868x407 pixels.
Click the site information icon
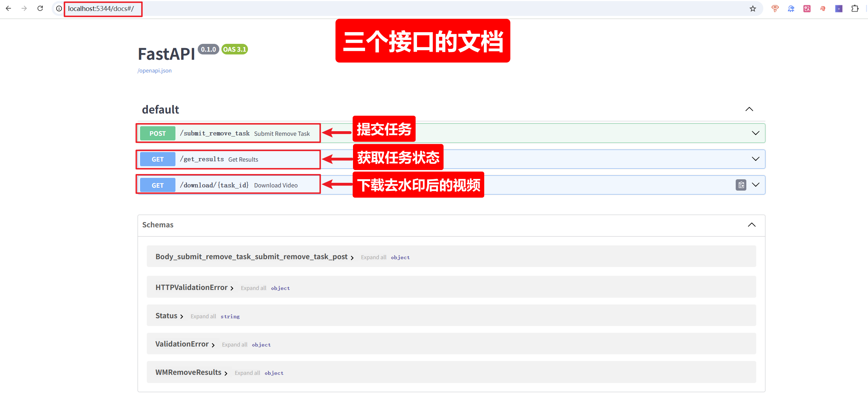click(x=59, y=8)
